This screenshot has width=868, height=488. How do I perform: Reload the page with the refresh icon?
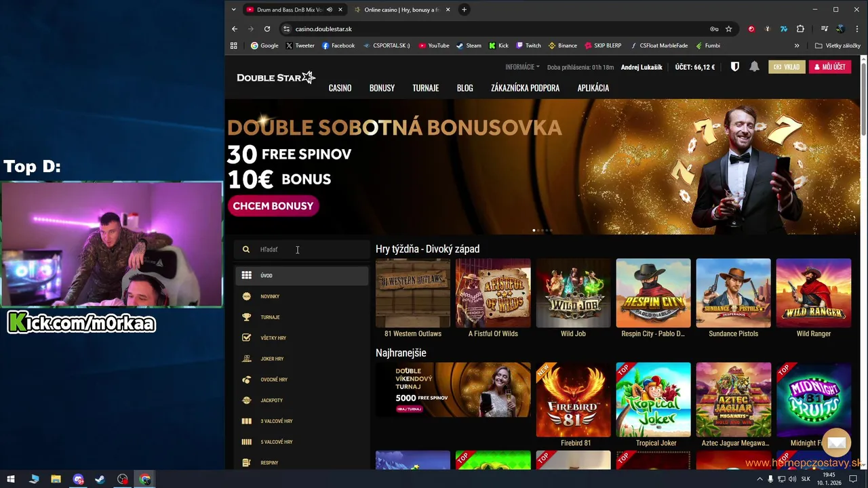point(267,29)
